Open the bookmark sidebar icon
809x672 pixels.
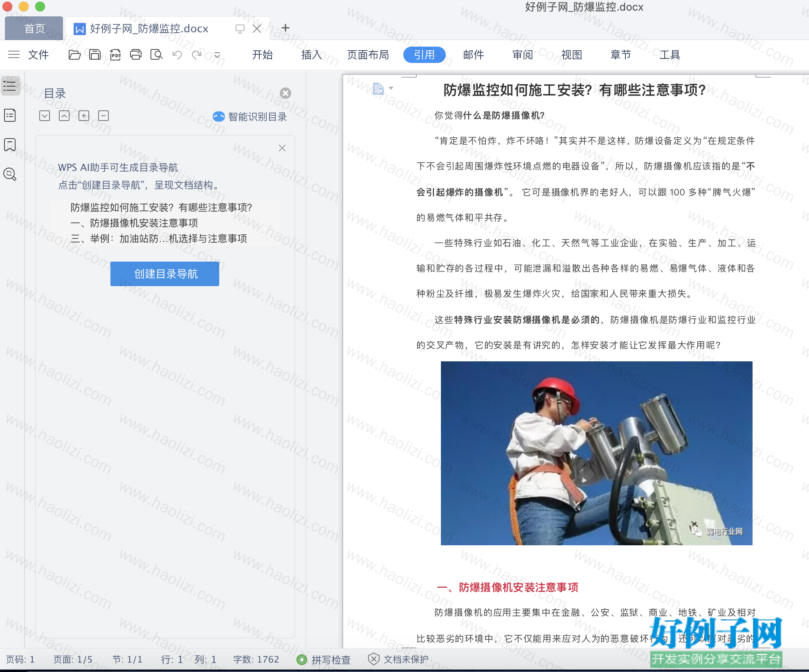[10, 145]
